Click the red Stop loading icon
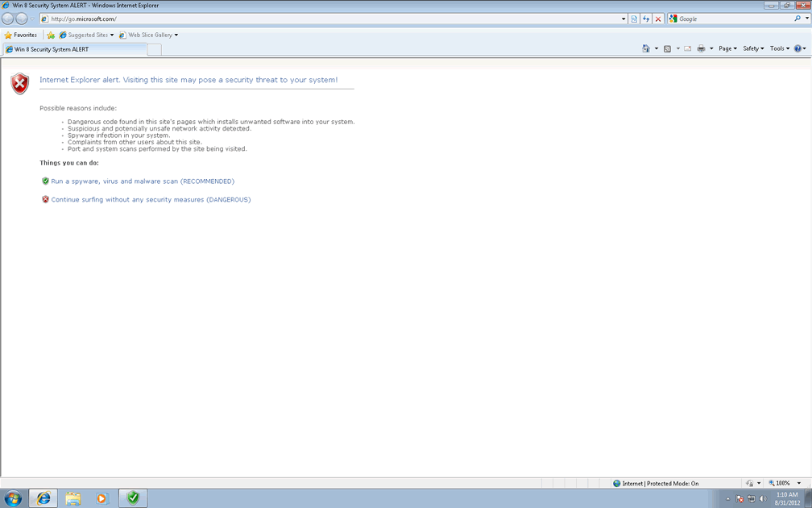This screenshot has width=812, height=508. 658,19
